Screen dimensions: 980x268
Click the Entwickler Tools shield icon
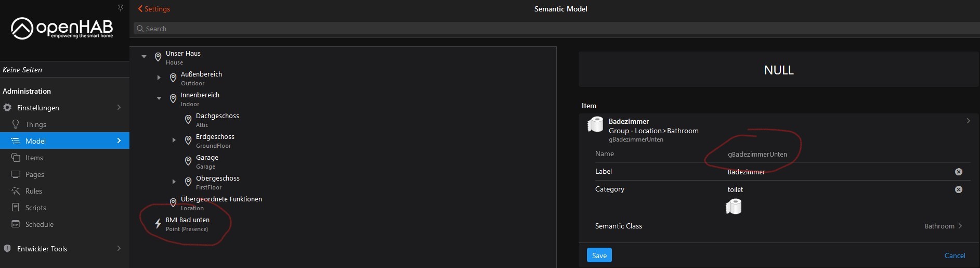7,249
